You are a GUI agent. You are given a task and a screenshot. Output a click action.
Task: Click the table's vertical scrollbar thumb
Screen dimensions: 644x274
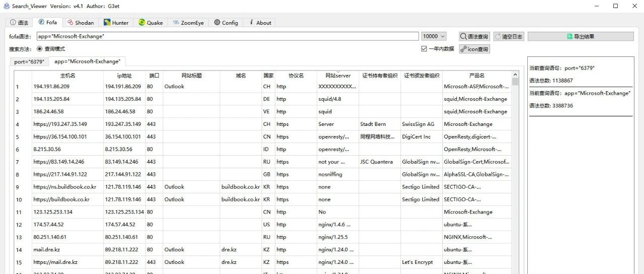pos(515,82)
